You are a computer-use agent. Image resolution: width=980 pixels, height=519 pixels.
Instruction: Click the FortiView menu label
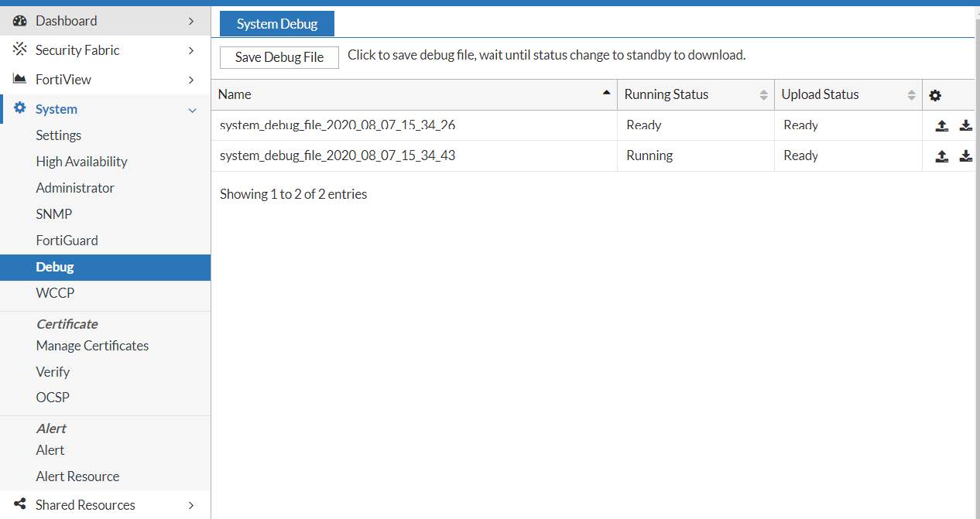tap(63, 80)
